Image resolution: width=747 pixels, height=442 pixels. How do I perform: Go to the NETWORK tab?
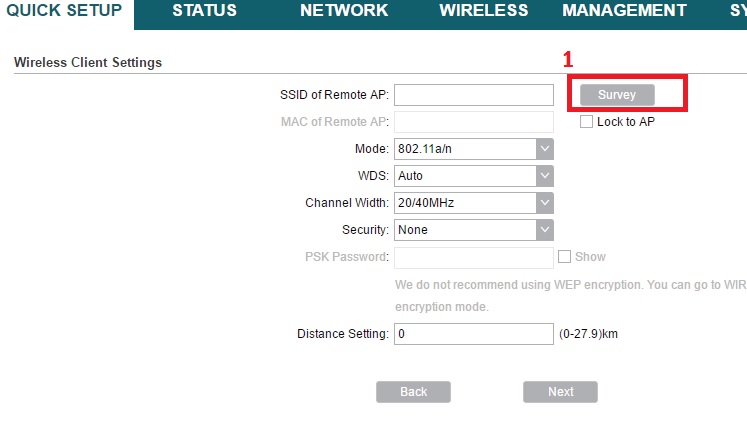click(x=343, y=11)
